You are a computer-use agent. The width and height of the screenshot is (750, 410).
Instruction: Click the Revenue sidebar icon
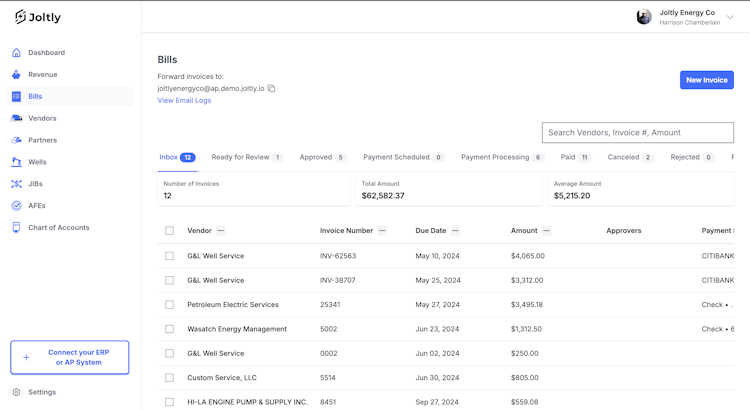tap(16, 75)
